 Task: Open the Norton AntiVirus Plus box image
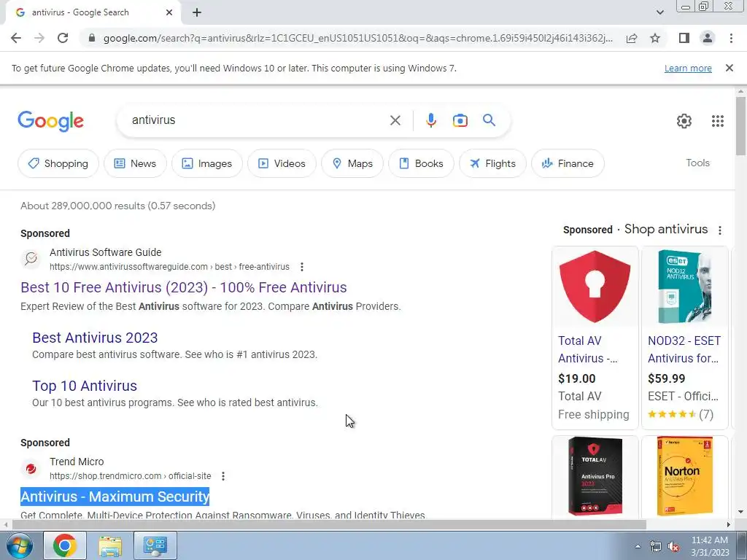click(x=684, y=476)
